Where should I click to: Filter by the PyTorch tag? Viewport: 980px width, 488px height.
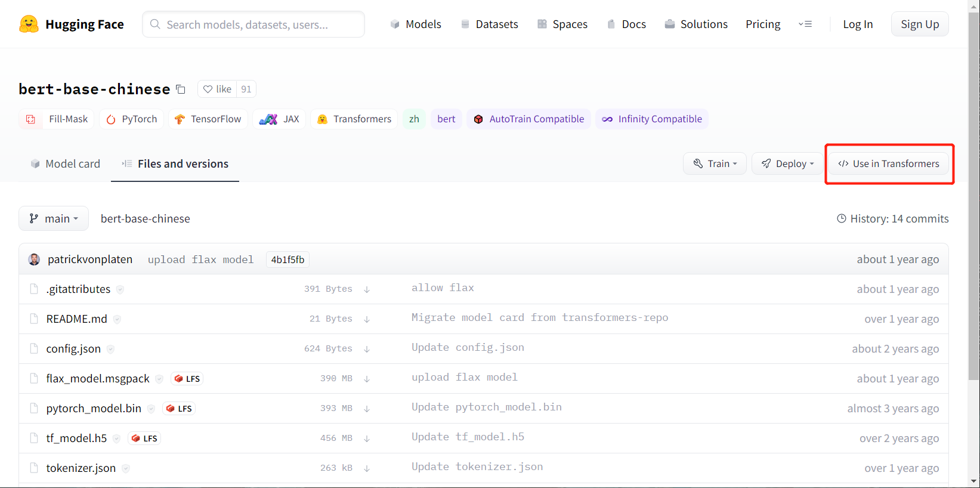pos(132,119)
